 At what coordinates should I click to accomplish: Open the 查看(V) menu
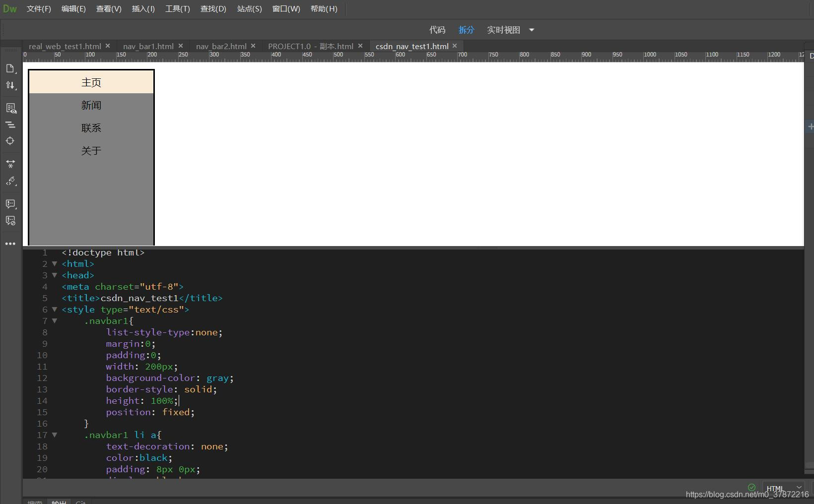[109, 9]
